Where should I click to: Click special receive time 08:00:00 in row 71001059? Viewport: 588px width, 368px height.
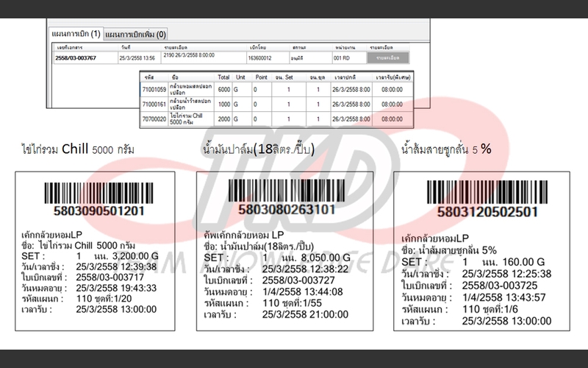coord(392,90)
